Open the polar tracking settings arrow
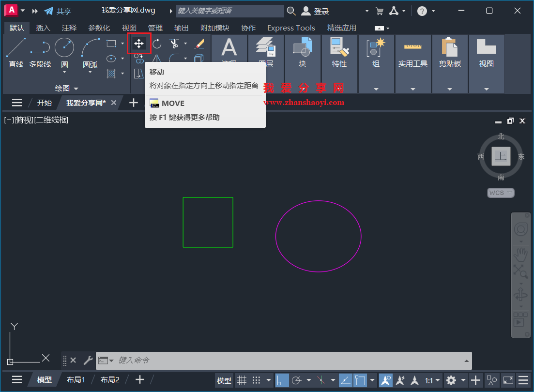This screenshot has width=534, height=392. pyautogui.click(x=308, y=380)
